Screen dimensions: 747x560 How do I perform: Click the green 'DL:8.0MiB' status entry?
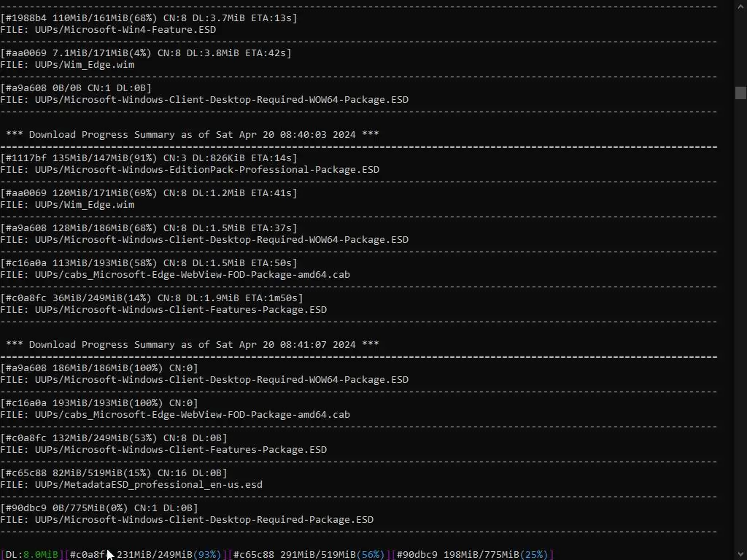(31, 555)
